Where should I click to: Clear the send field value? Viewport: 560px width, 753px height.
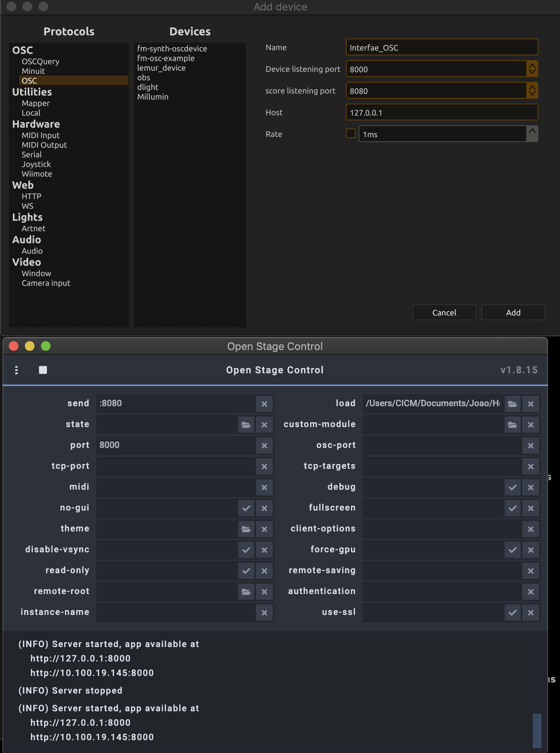click(264, 404)
